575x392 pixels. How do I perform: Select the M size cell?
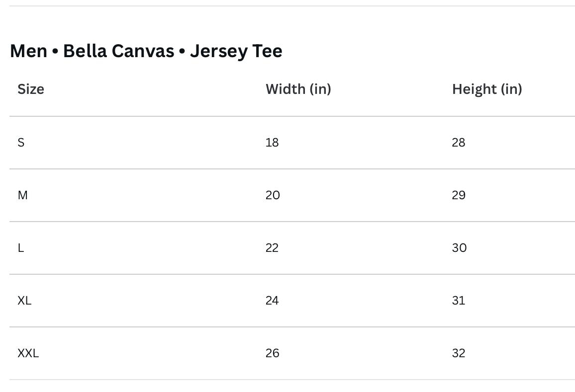[22, 195]
